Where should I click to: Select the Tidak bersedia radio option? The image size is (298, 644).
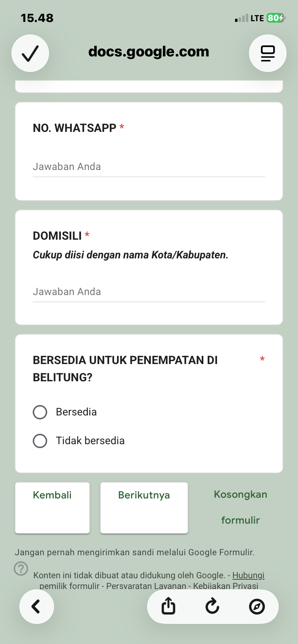[x=40, y=441]
